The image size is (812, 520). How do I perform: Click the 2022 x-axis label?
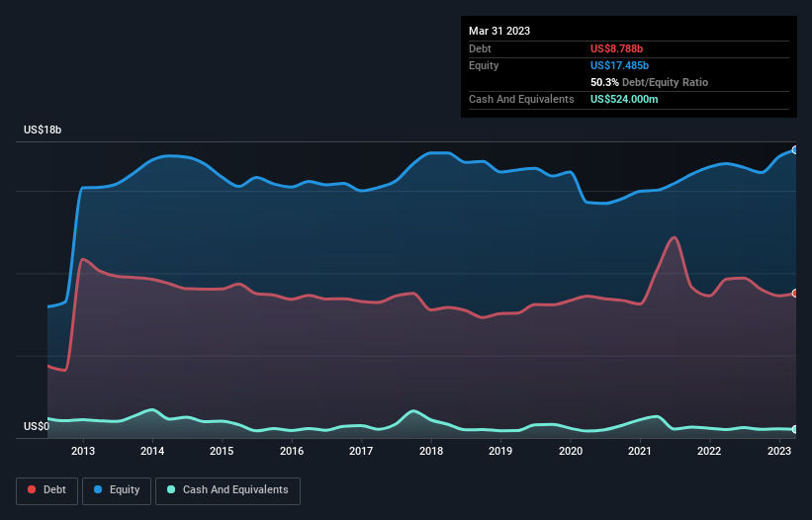pos(709,451)
